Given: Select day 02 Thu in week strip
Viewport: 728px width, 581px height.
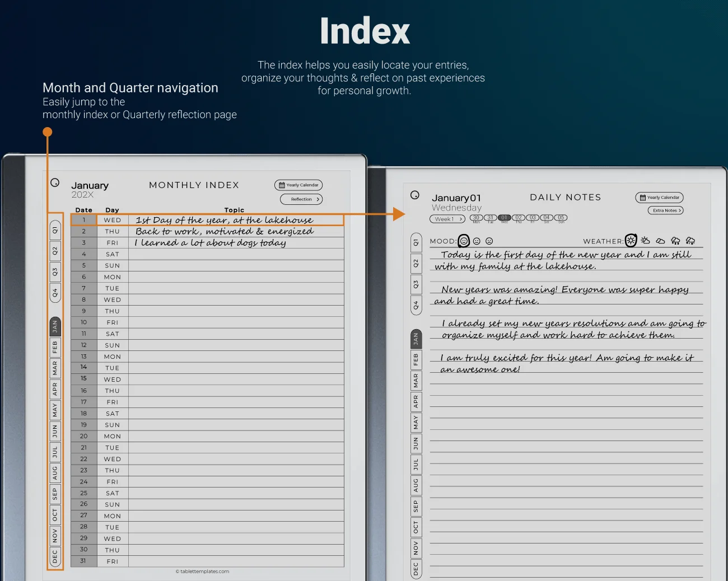Looking at the screenshot, I should point(519,218).
